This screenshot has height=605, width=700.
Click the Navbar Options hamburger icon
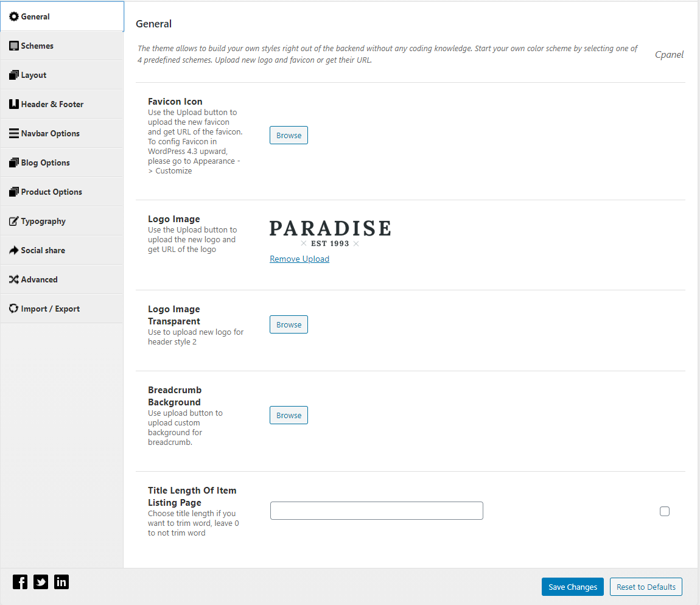(x=14, y=133)
